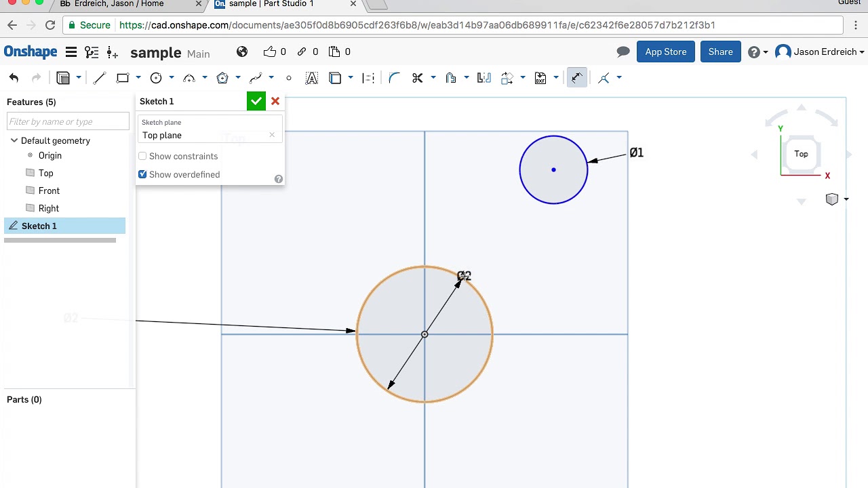Accept Sketch 1 with green checkmark
The image size is (868, 488).
[256, 101]
